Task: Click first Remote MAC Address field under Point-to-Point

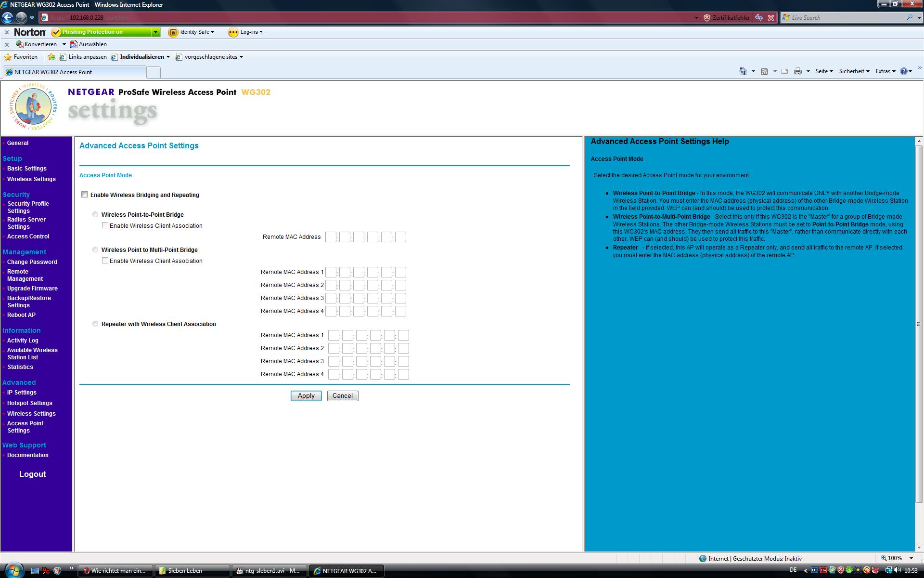Action: point(331,237)
